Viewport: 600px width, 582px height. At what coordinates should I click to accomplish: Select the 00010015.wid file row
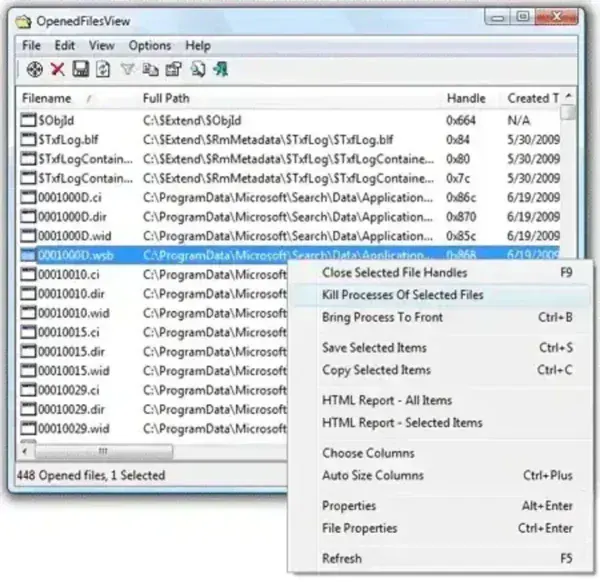153,370
